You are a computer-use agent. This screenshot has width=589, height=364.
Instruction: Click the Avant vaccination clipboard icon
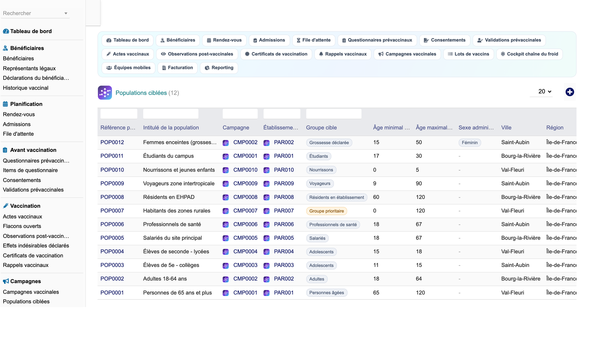(x=5, y=150)
